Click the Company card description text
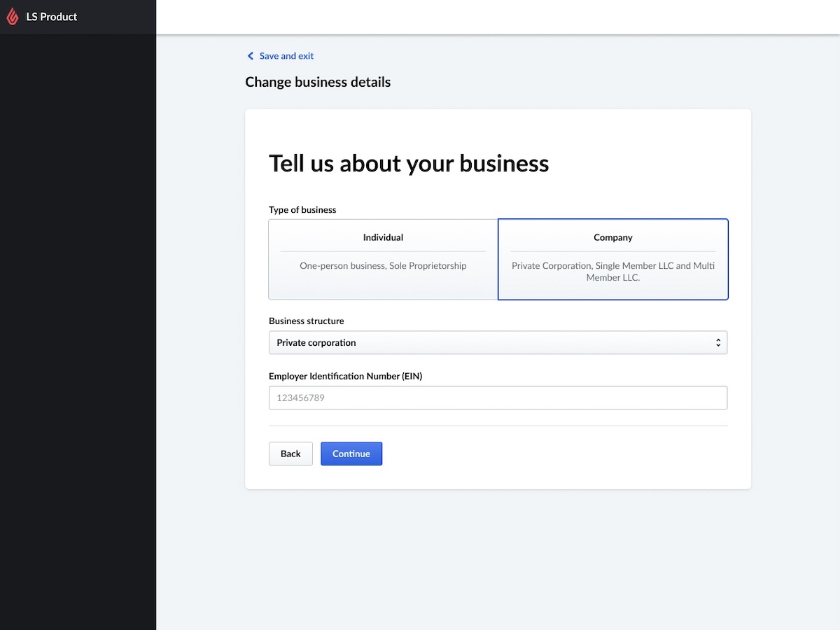840x630 pixels. coord(612,272)
